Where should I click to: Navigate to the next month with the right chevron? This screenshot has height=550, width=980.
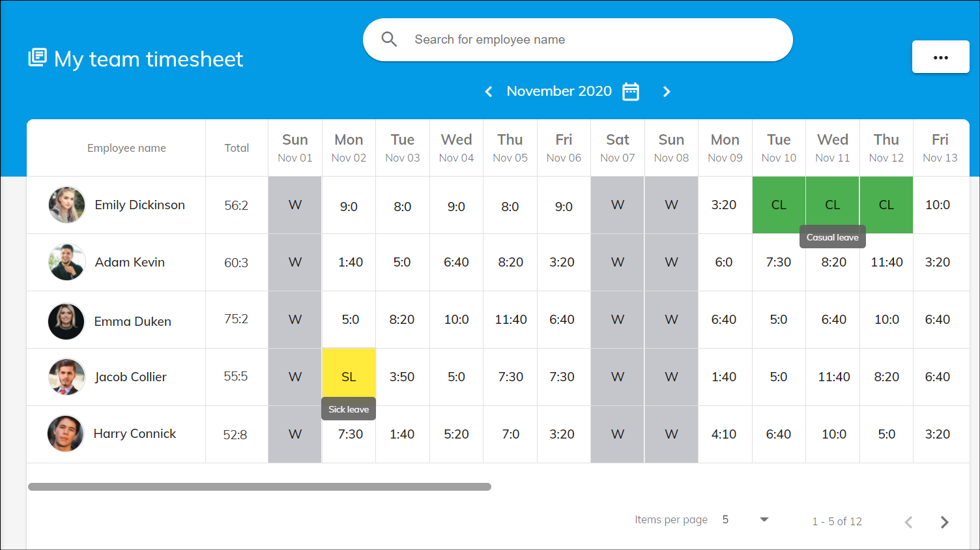[667, 91]
